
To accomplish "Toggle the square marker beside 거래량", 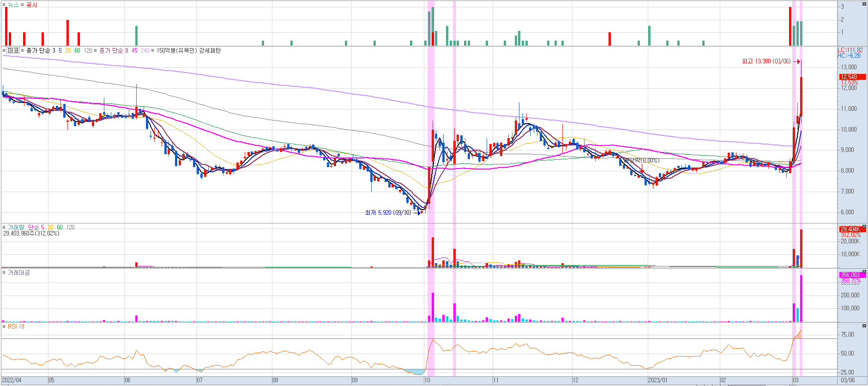I will tap(4, 227).
